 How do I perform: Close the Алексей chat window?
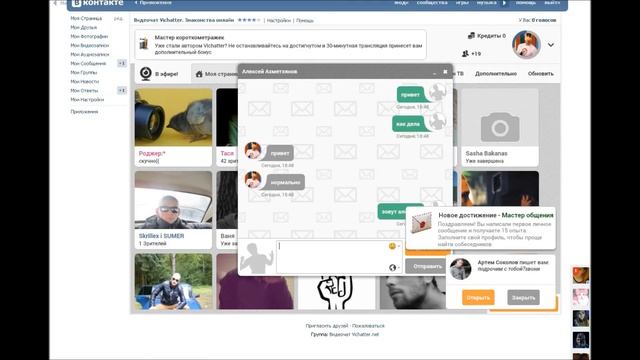tap(445, 71)
